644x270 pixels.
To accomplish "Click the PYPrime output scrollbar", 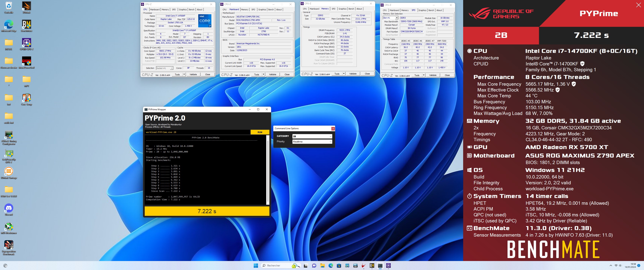I will [x=268, y=170].
